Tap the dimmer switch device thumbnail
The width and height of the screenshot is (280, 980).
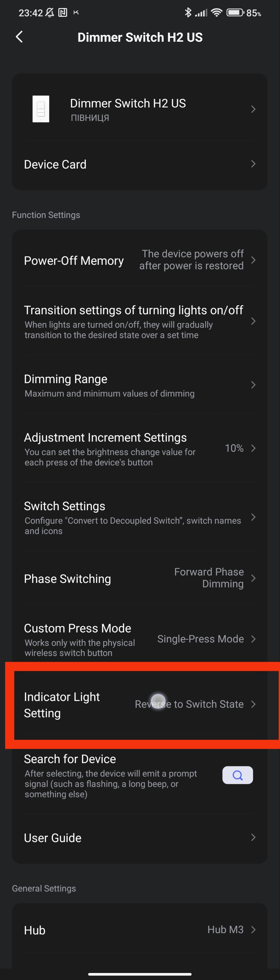click(x=41, y=109)
